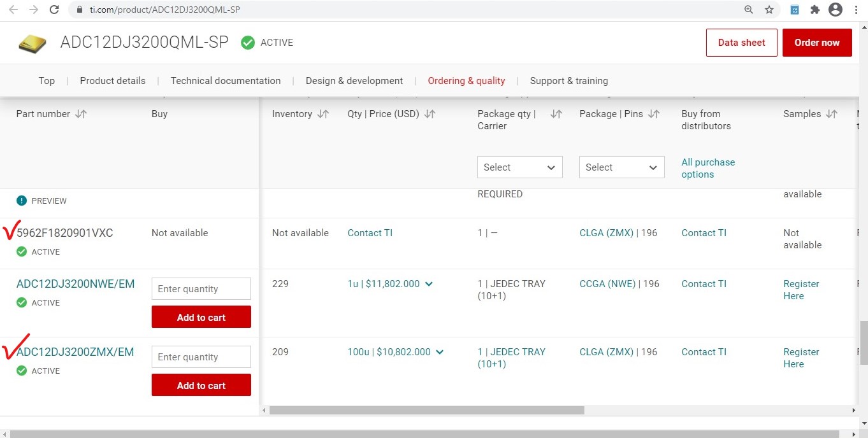This screenshot has height=438, width=868.
Task: Add ADC12DJ3200NWE/EM to cart
Action: click(x=201, y=317)
